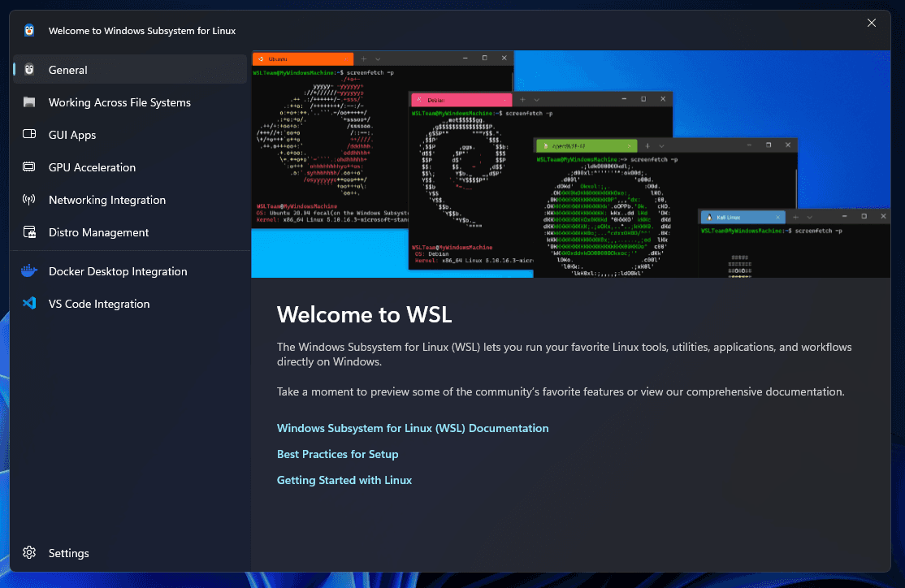Open Best Practices for Setup link
This screenshot has width=905, height=588.
point(338,454)
